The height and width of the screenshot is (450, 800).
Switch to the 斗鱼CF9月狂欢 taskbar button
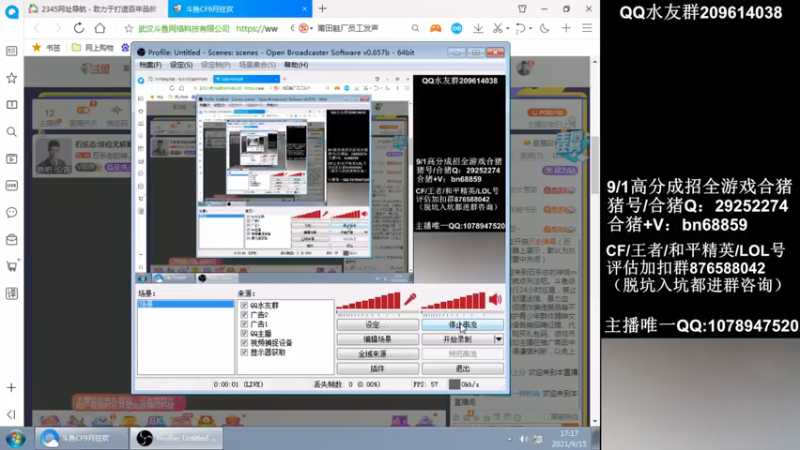[x=82, y=438]
